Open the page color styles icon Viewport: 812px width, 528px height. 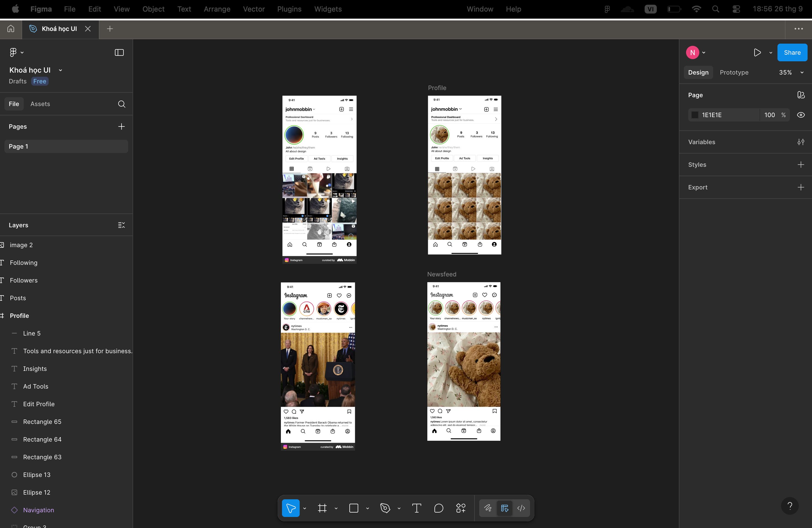pos(801,95)
